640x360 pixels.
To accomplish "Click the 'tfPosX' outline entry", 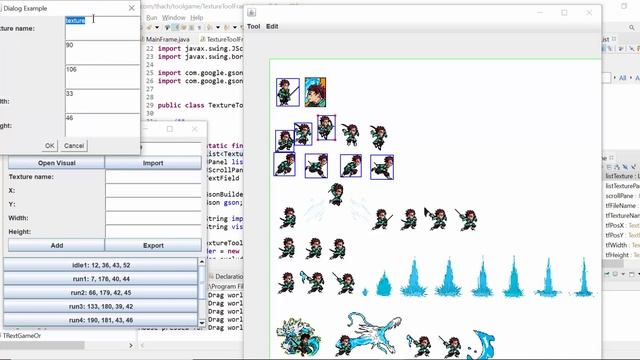I will pyautogui.click(x=615, y=225).
